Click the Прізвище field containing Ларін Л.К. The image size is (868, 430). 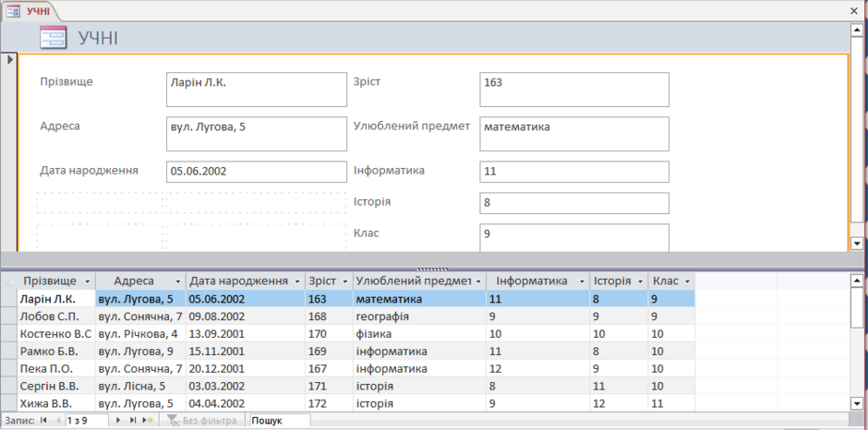pyautogui.click(x=257, y=90)
